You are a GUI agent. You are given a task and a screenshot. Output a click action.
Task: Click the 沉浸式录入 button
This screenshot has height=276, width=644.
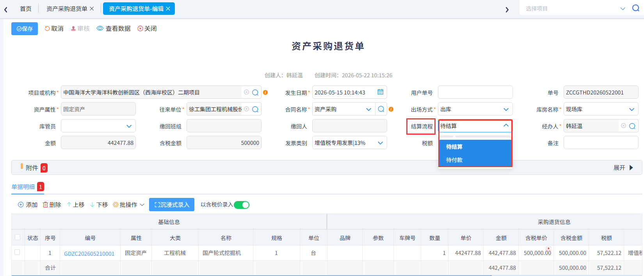point(172,205)
